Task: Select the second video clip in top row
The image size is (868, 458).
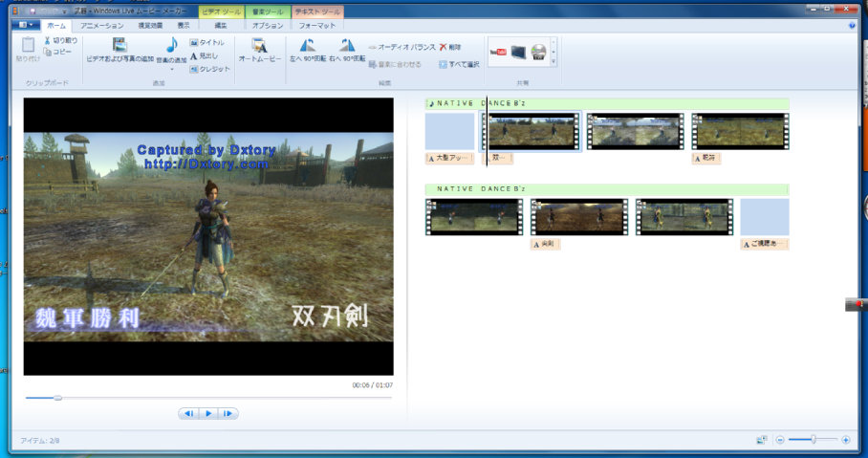Action: point(635,131)
